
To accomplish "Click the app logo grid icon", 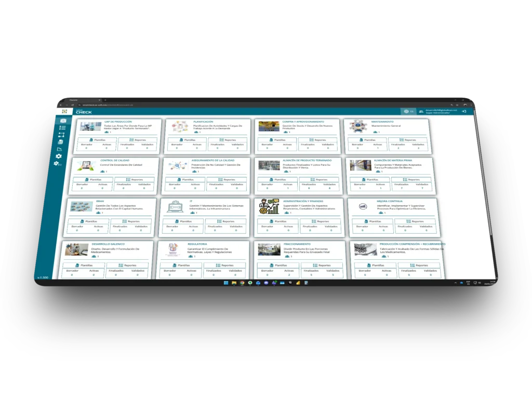I will (x=65, y=111).
